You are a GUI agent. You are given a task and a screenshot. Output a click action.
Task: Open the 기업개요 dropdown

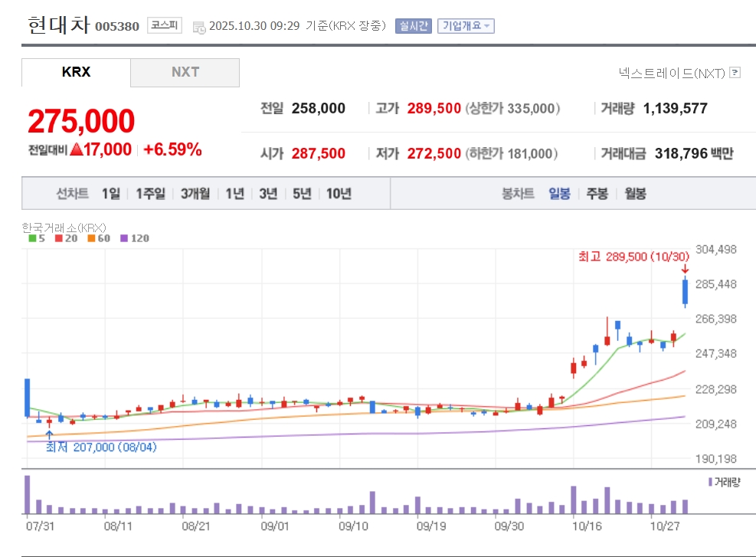(x=466, y=26)
